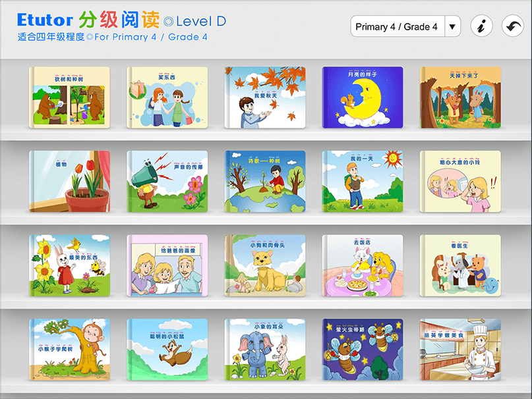Open the 我的一天 boy with backpack book
This screenshot has width=532, height=399.
(x=363, y=182)
